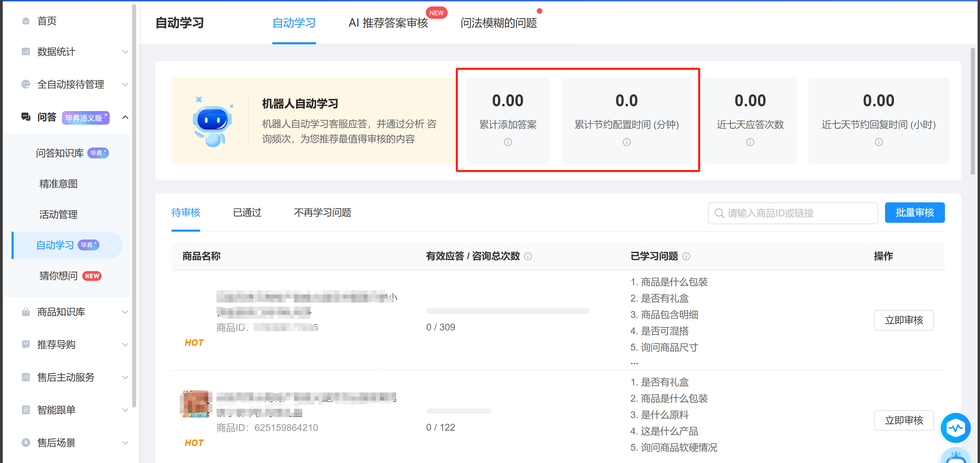Click info icon under 累计节约配置时间

[x=626, y=142]
